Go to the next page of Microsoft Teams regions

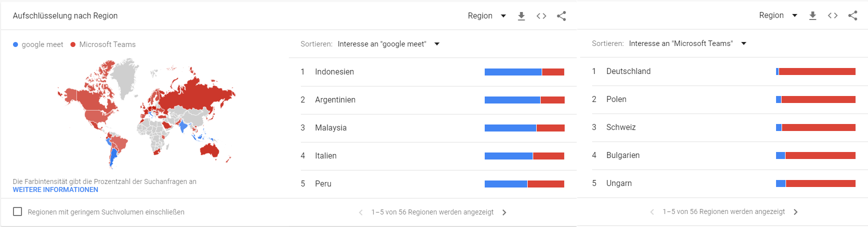point(796,212)
